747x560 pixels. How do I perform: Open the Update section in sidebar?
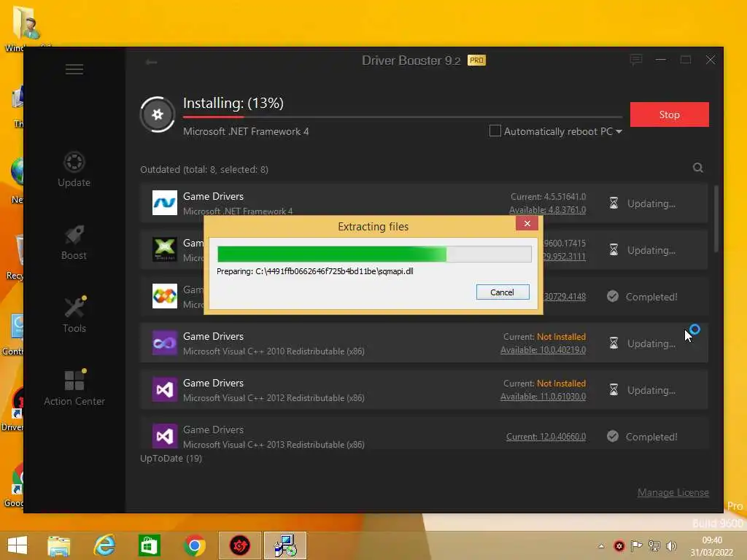(x=74, y=169)
